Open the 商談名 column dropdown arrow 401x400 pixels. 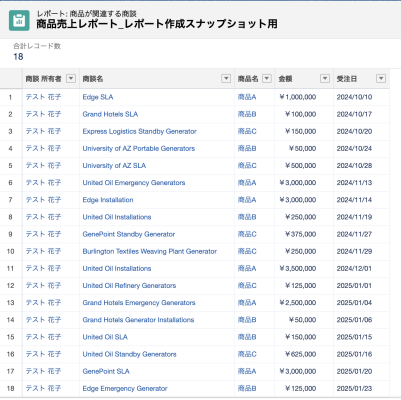tap(226, 79)
